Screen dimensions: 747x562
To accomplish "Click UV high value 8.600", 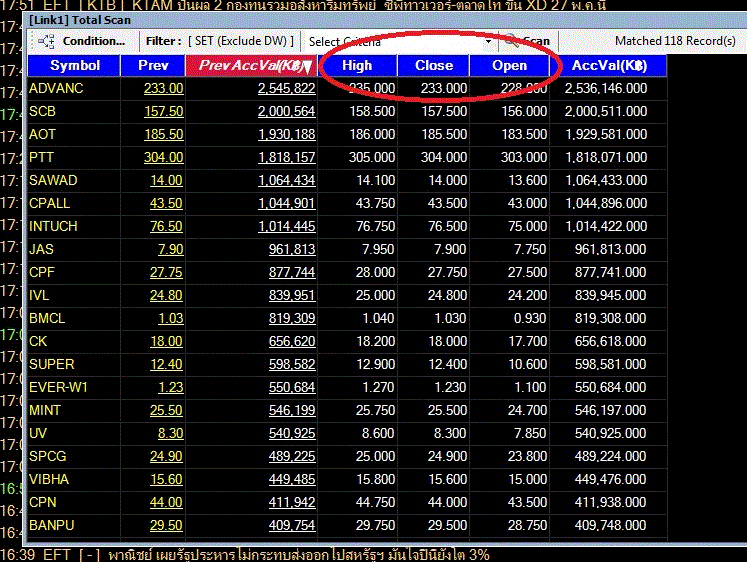I will (x=378, y=433).
